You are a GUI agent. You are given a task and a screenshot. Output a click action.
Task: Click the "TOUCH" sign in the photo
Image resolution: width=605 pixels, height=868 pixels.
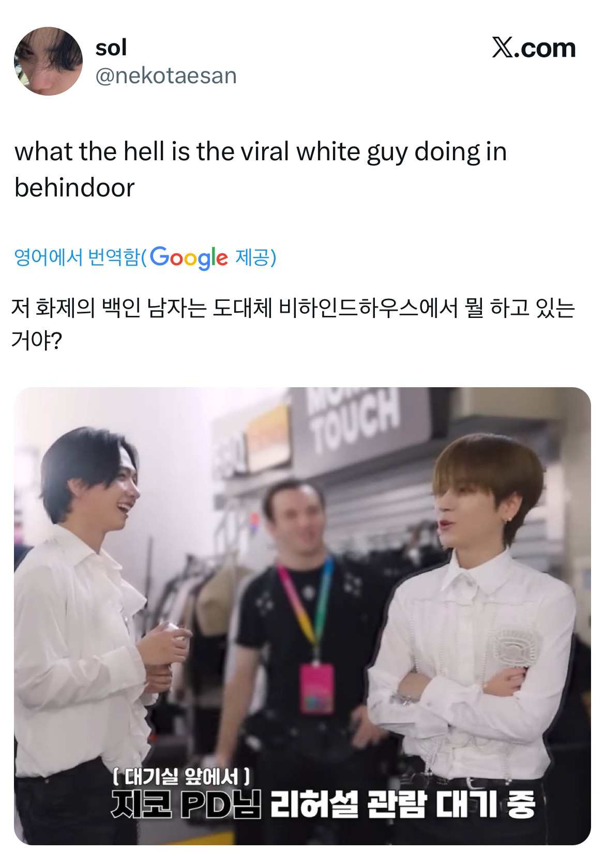pos(356,420)
